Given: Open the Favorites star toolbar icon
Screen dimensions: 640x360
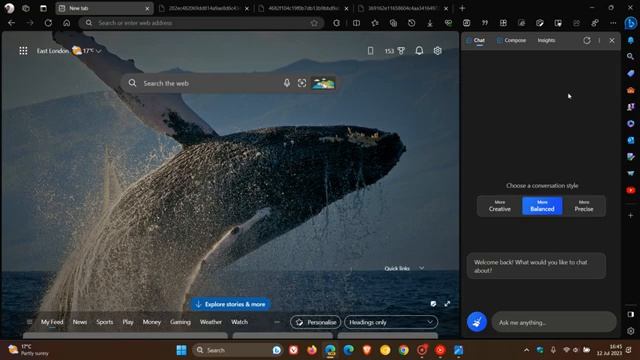Looking at the screenshot, I should (375, 23).
